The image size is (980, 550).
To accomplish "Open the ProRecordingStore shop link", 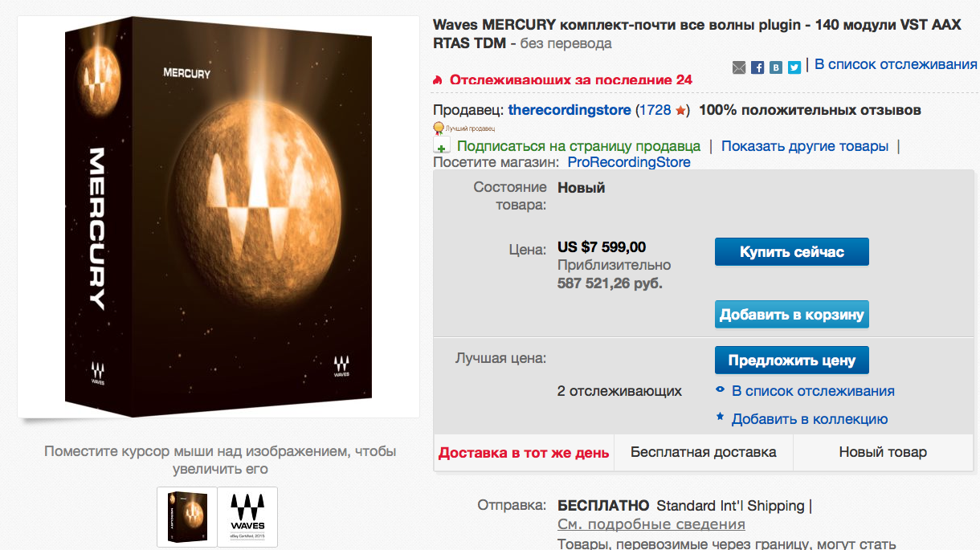I will [629, 162].
